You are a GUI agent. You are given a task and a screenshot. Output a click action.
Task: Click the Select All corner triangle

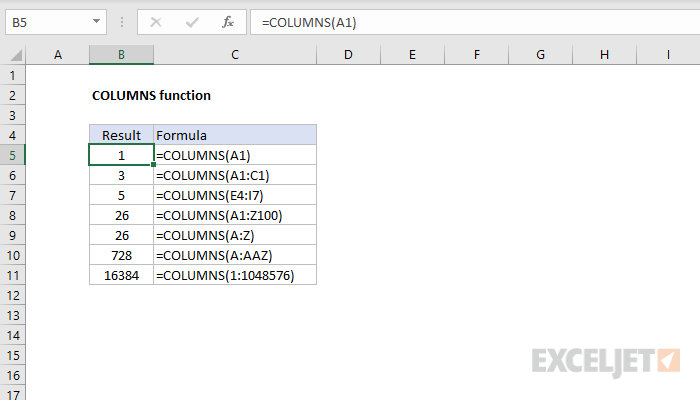click(13, 54)
